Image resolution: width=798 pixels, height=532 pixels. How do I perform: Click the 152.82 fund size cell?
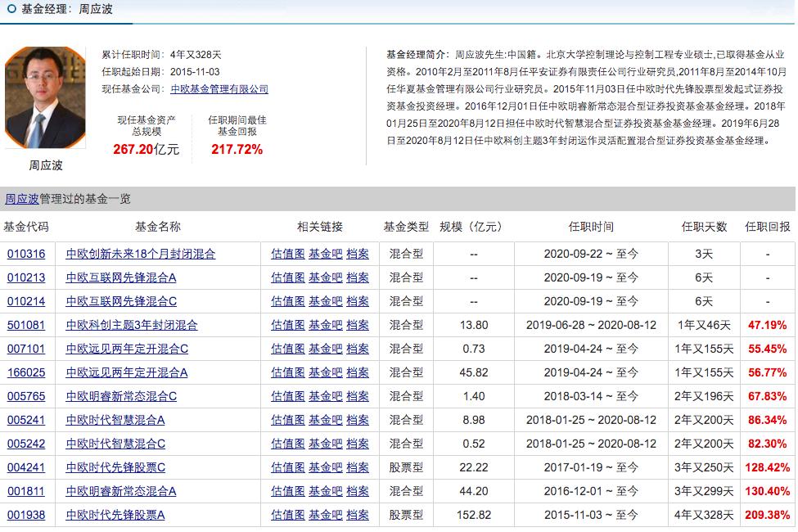(474, 515)
